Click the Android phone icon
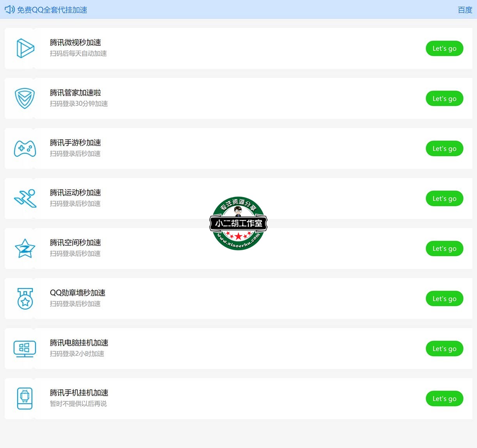477x448 pixels. coord(25,398)
